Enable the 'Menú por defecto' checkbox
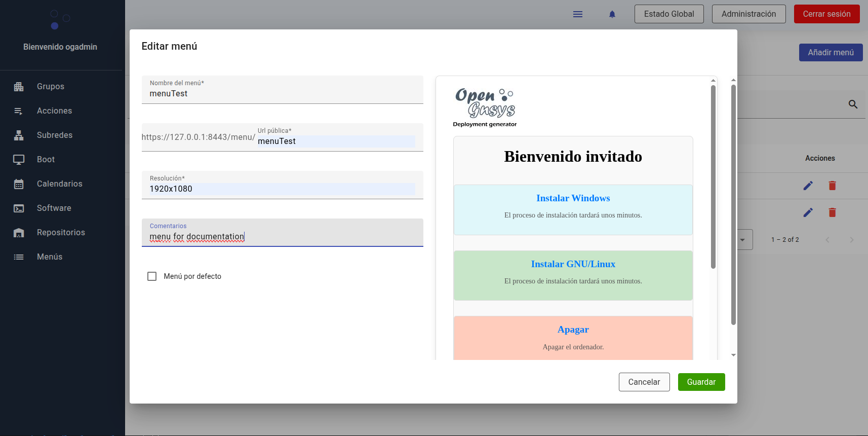 (x=152, y=276)
